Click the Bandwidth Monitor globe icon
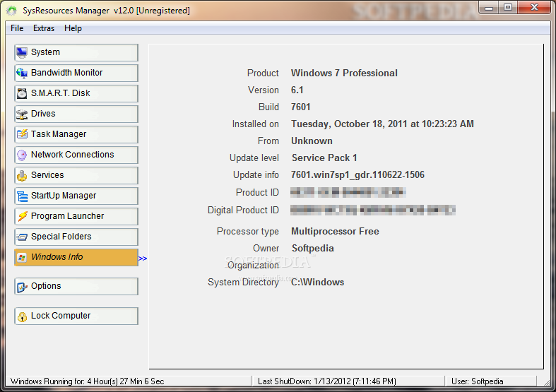Screen dimensions: 556x392 tap(22, 73)
